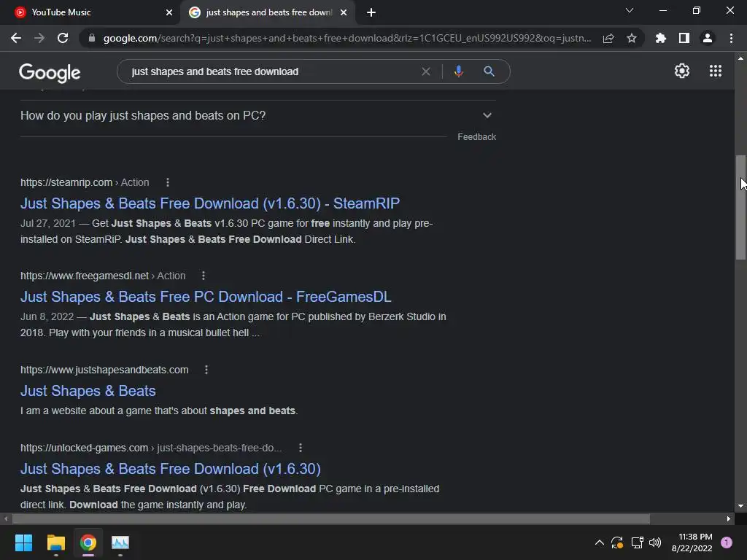Open Chrome's three-dot menu
The image size is (747, 560).
pyautogui.click(x=731, y=38)
